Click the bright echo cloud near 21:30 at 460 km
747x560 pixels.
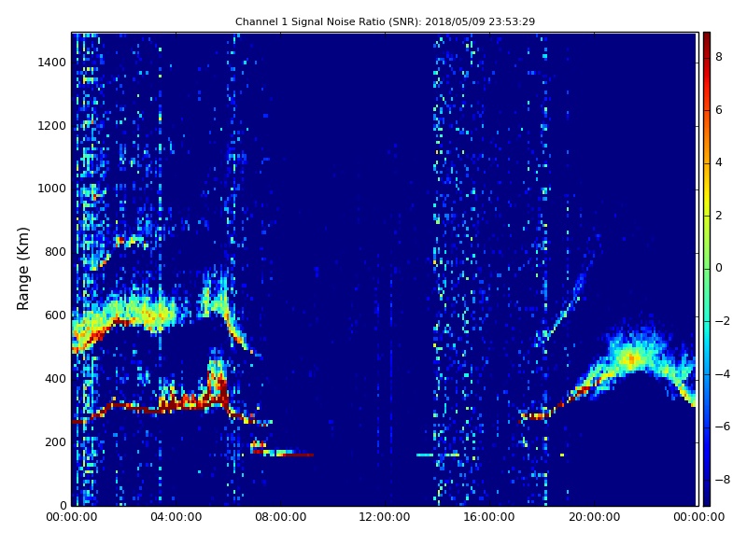(633, 358)
